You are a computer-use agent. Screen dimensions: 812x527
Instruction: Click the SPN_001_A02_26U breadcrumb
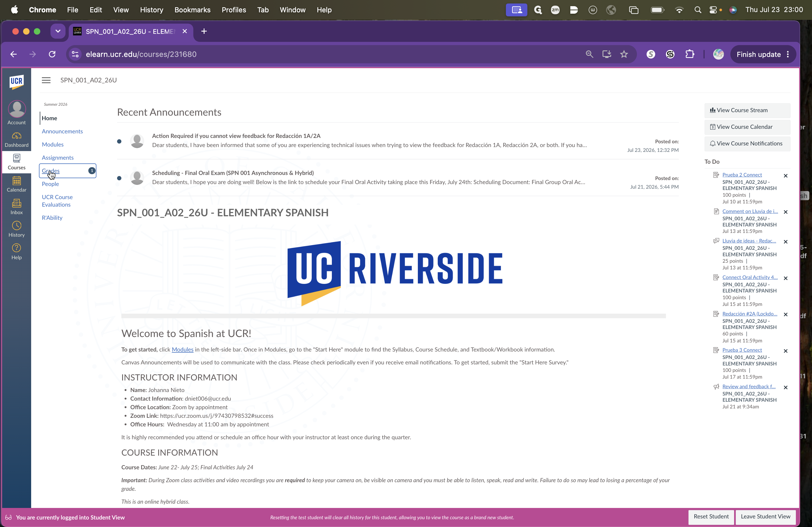[x=89, y=80]
